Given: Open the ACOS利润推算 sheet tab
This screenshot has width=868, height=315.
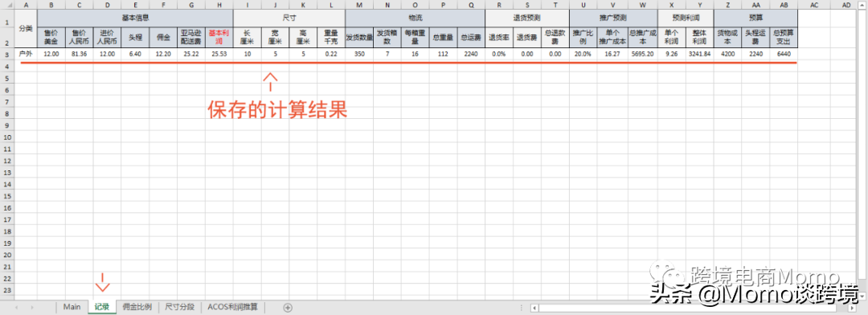Looking at the screenshot, I should (233, 307).
